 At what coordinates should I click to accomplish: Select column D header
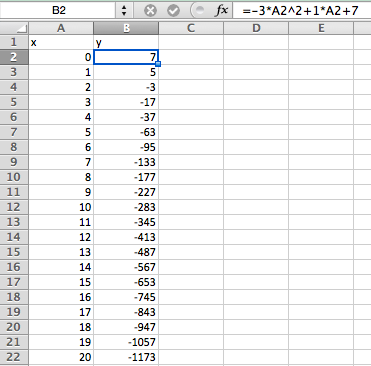256,28
